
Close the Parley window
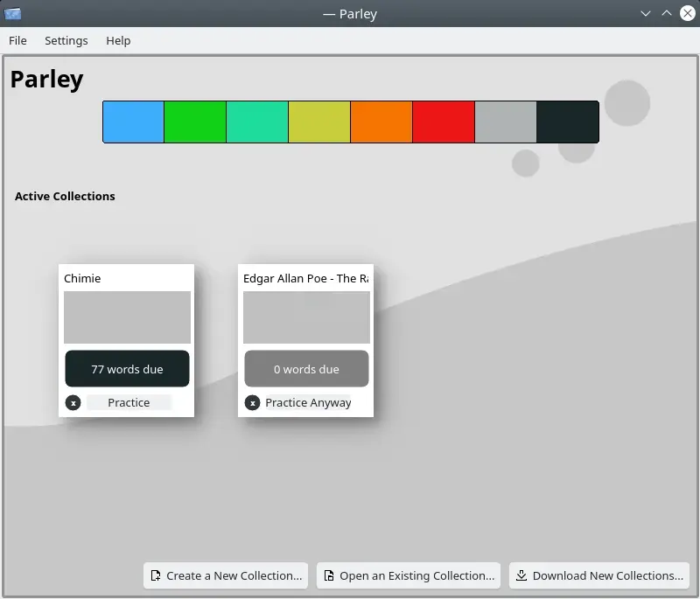tap(688, 13)
